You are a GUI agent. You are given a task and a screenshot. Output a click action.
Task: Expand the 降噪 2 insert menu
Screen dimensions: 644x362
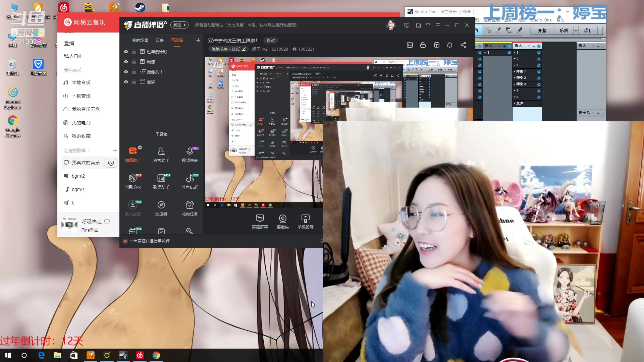[x=515, y=78]
